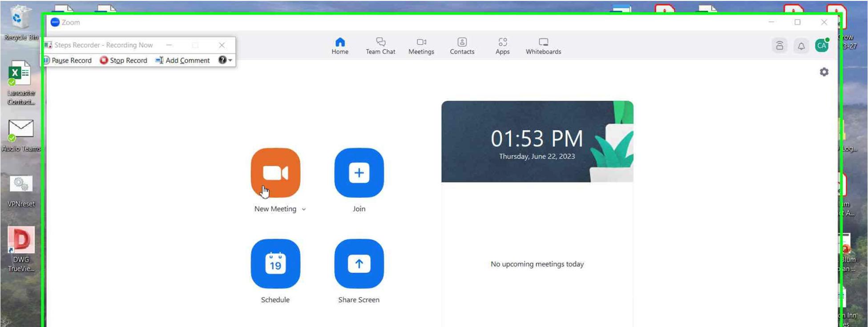Open the Team Chat tab

tap(380, 46)
